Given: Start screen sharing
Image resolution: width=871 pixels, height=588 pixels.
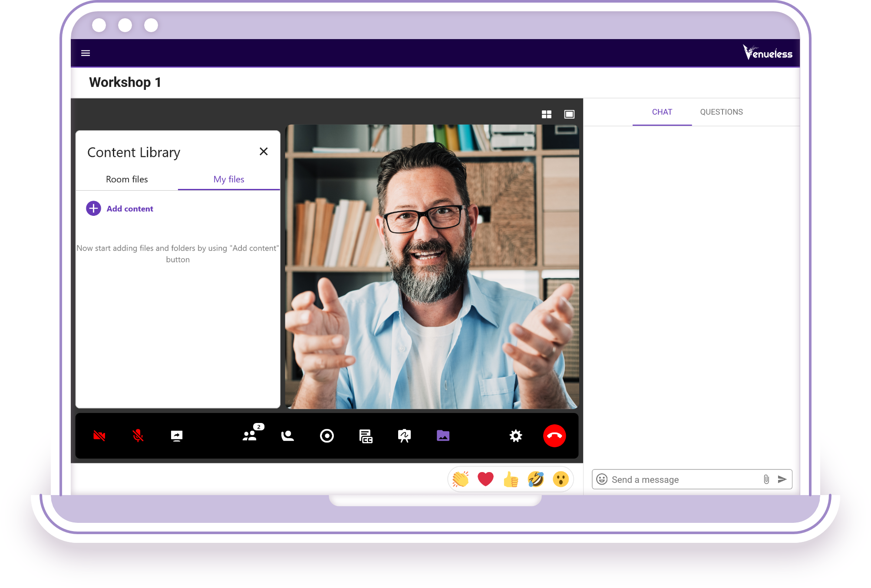Looking at the screenshot, I should [177, 436].
